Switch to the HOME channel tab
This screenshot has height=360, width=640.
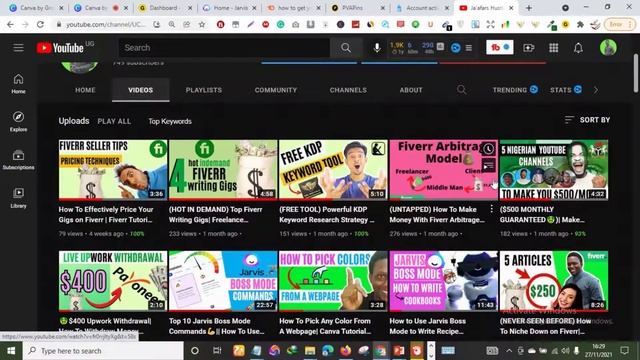coord(85,90)
